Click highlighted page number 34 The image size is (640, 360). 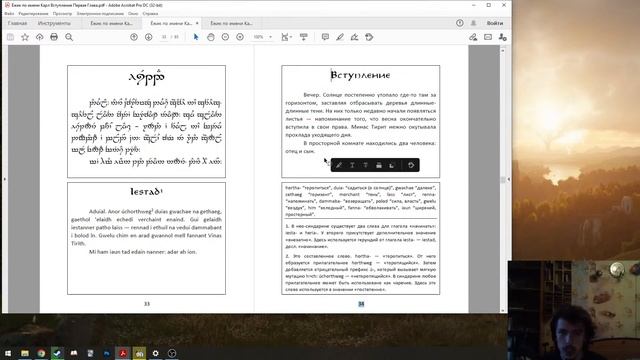(361, 304)
